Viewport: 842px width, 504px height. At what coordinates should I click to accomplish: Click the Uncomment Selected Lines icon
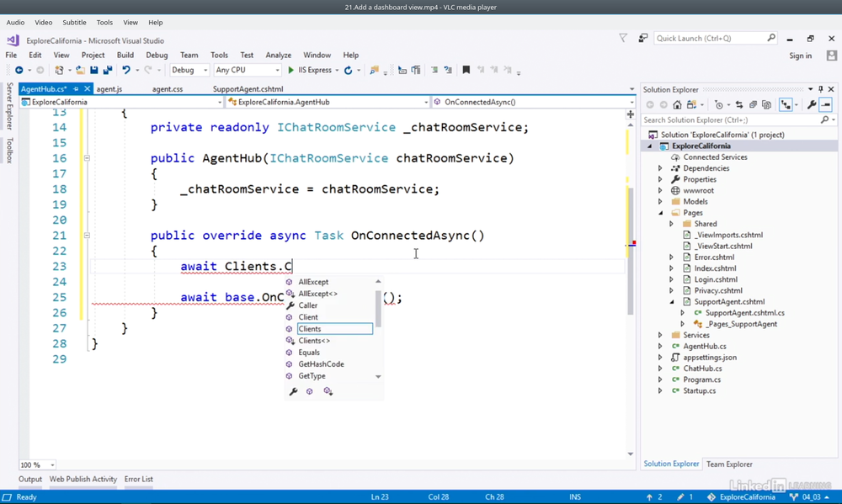(448, 71)
